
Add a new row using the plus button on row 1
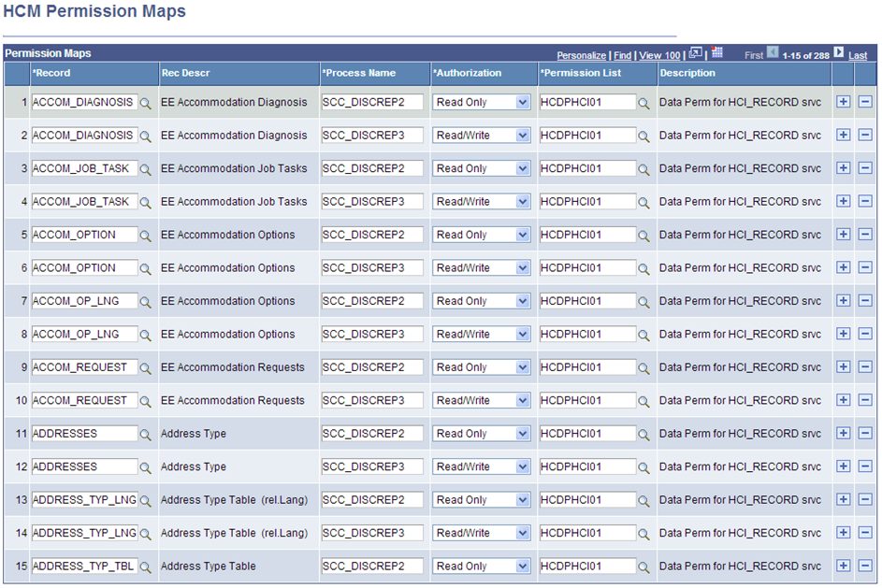(844, 102)
